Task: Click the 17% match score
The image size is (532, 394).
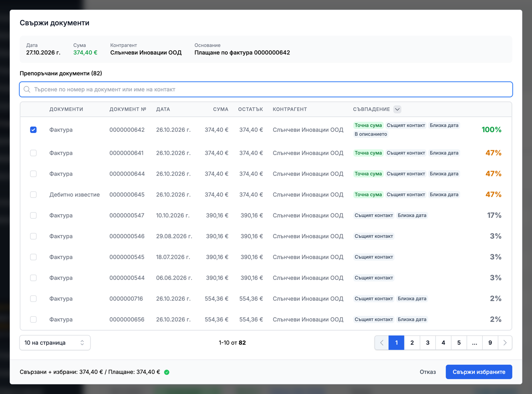Action: pos(494,215)
